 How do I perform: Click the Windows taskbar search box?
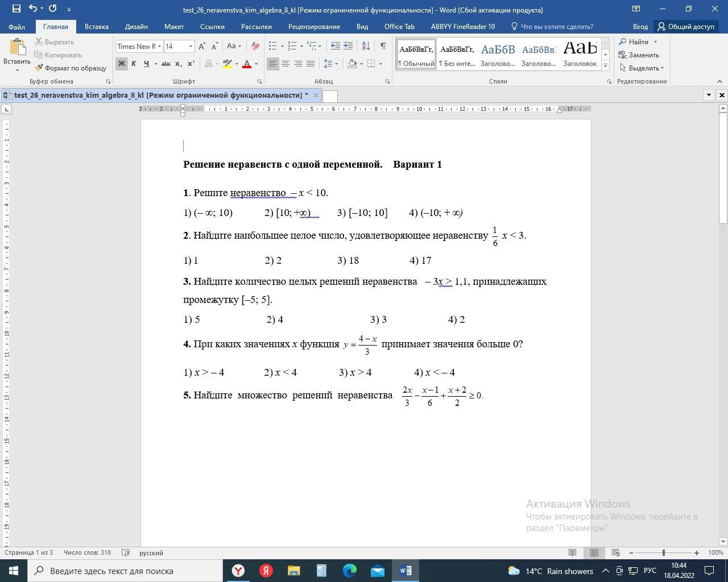point(125,571)
